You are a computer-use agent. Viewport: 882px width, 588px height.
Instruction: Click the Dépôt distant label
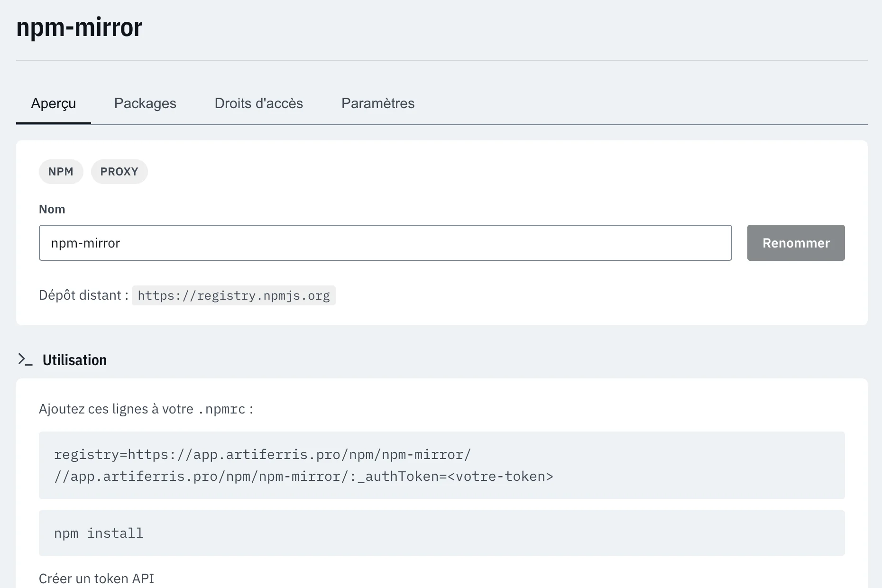(83, 295)
